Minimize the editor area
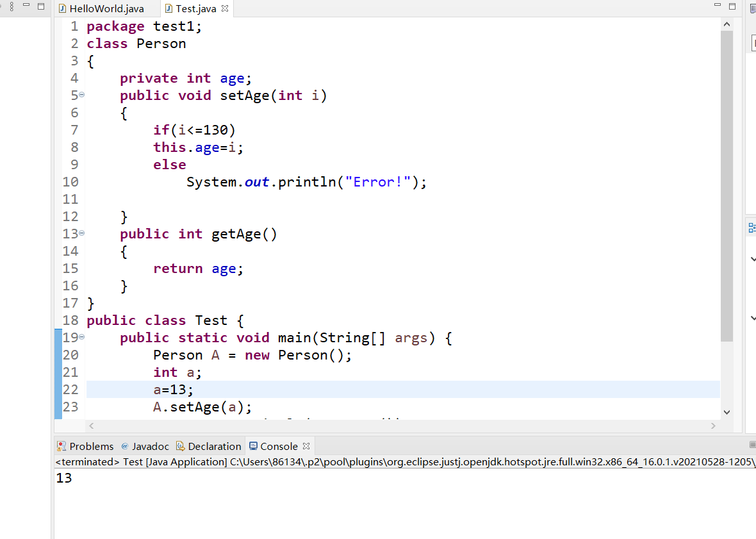Image resolution: width=756 pixels, height=539 pixels. tap(718, 5)
